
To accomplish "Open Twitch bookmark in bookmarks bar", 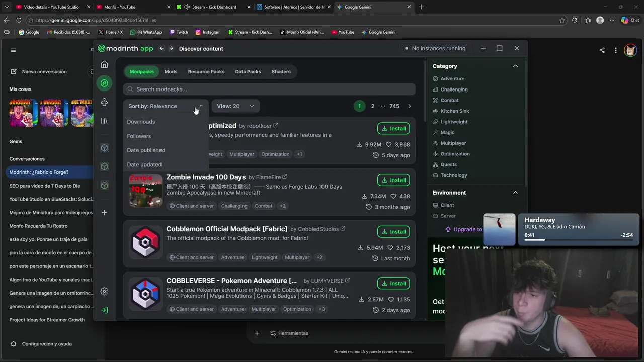I will click(x=179, y=32).
